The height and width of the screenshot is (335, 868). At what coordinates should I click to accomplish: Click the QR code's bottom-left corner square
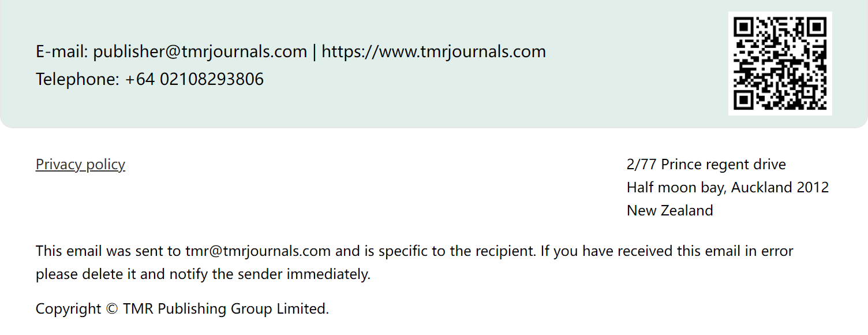pyautogui.click(x=745, y=99)
